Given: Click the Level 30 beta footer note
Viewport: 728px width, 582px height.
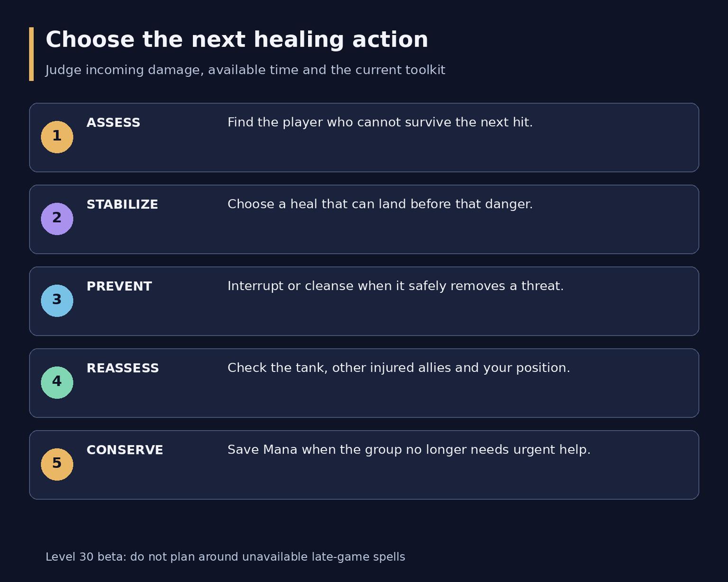Looking at the screenshot, I should [x=225, y=557].
